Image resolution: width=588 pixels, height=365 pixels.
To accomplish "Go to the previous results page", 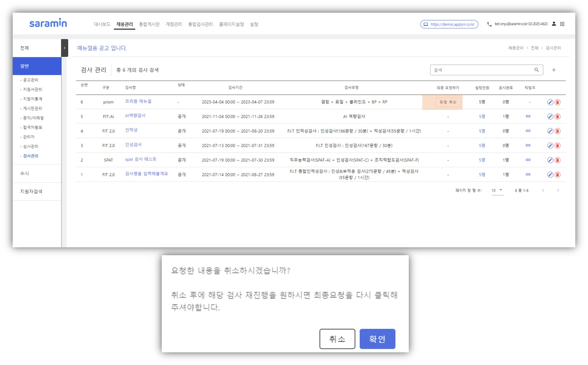I will [x=543, y=191].
